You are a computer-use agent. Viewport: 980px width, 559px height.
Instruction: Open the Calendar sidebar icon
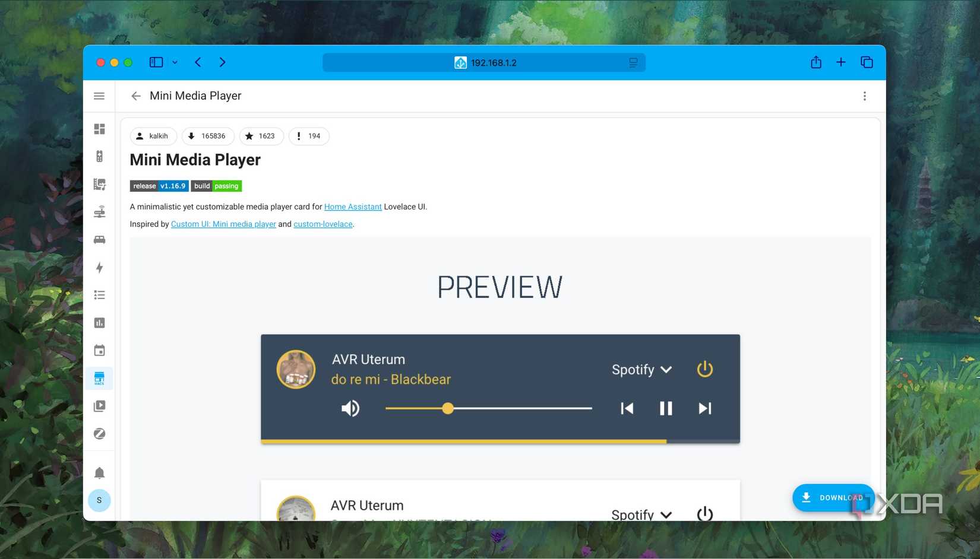(99, 350)
